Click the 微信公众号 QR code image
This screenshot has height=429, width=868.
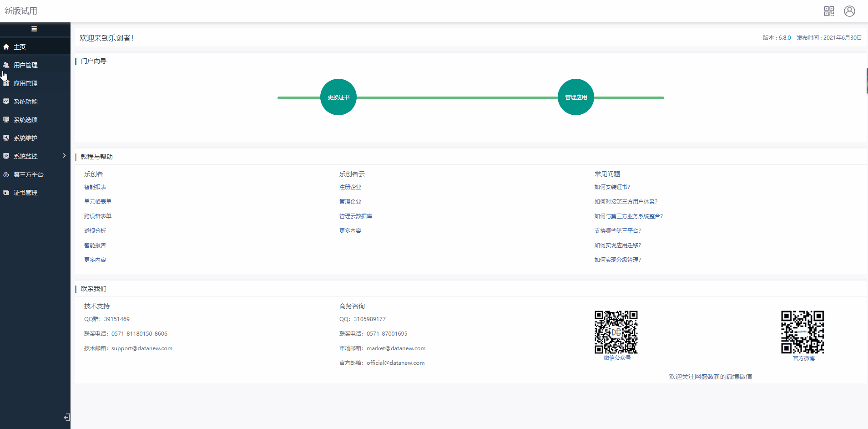[x=616, y=332]
